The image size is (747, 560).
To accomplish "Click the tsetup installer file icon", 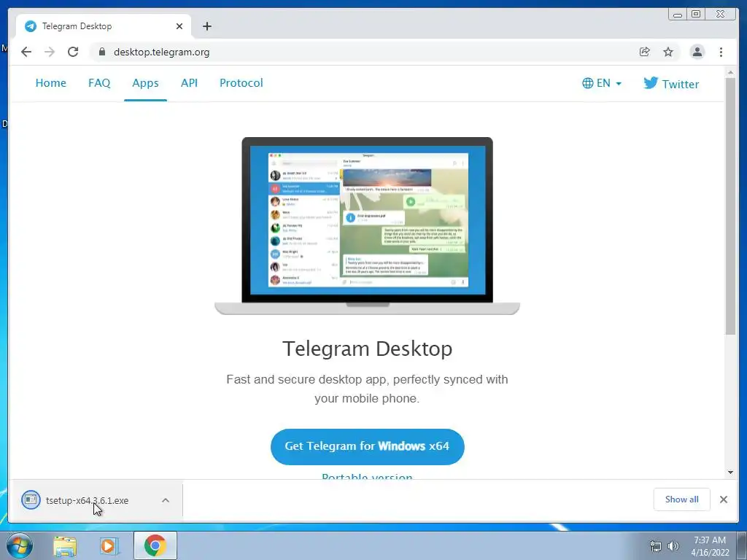I will point(31,500).
